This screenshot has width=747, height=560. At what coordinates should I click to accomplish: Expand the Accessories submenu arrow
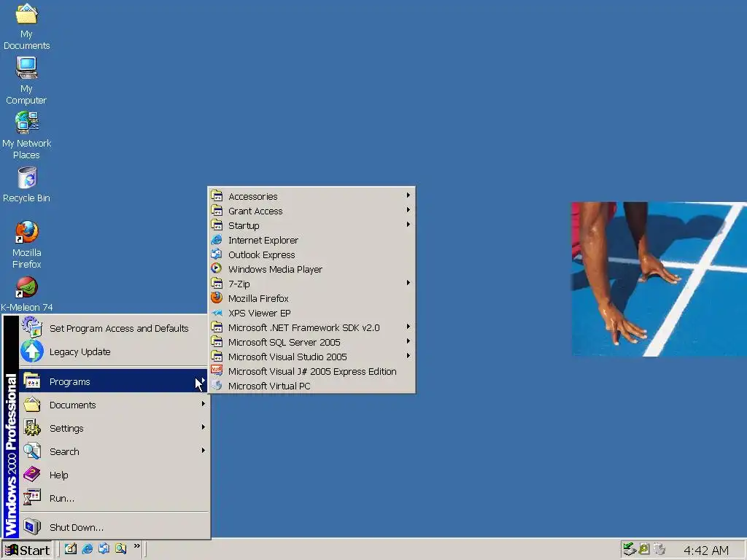pos(409,195)
